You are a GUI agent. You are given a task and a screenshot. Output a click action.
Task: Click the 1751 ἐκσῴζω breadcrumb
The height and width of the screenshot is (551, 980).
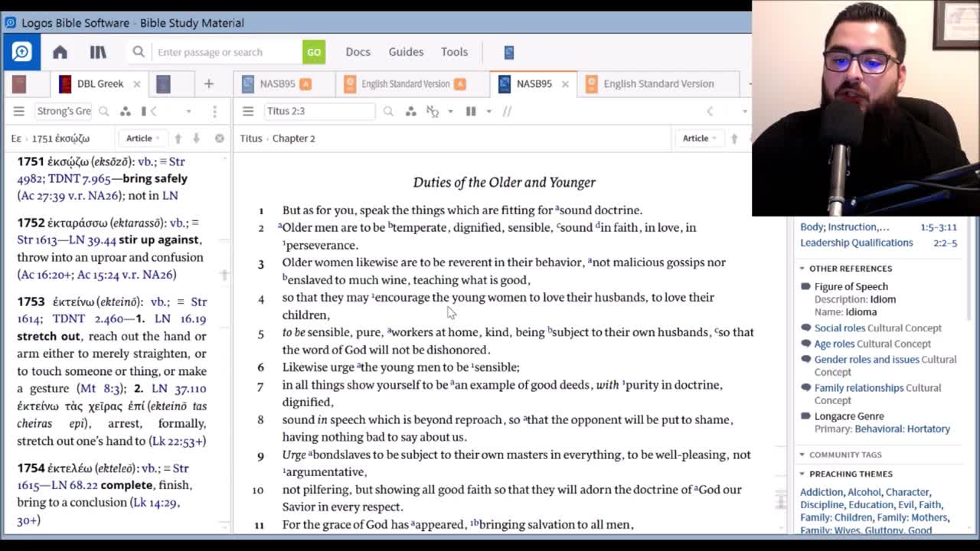[60, 138]
